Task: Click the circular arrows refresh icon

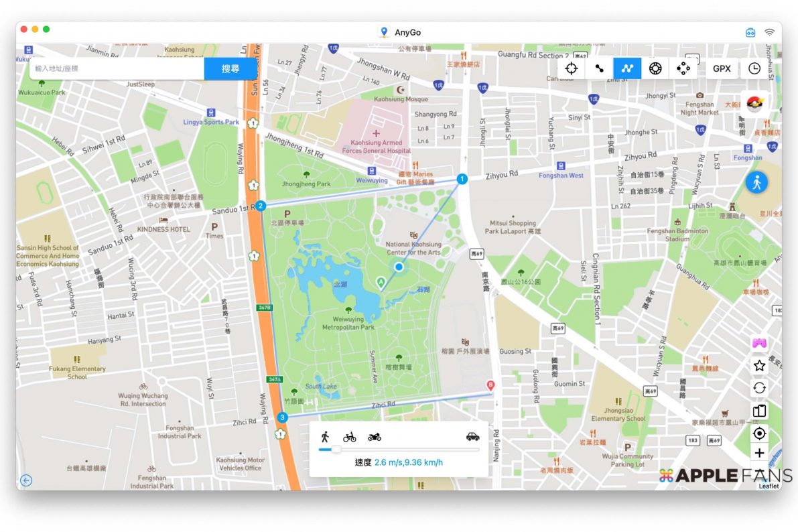Action: click(759, 388)
